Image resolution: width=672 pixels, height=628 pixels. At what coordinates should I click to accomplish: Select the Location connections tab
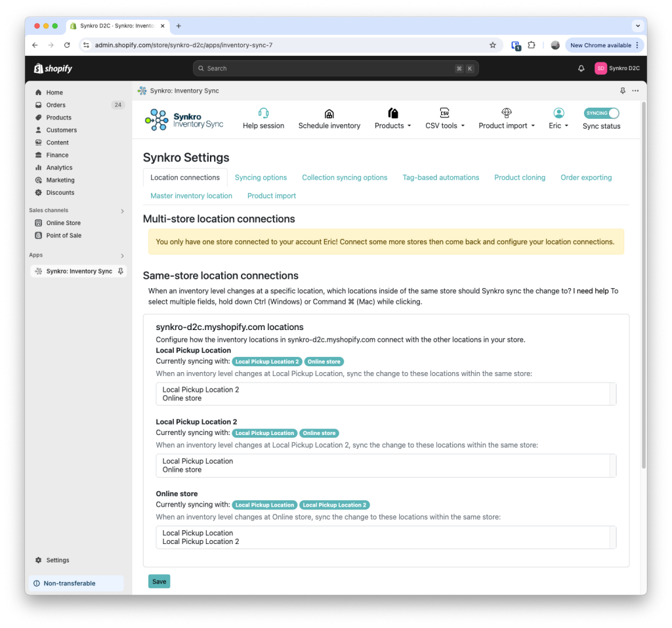point(184,177)
